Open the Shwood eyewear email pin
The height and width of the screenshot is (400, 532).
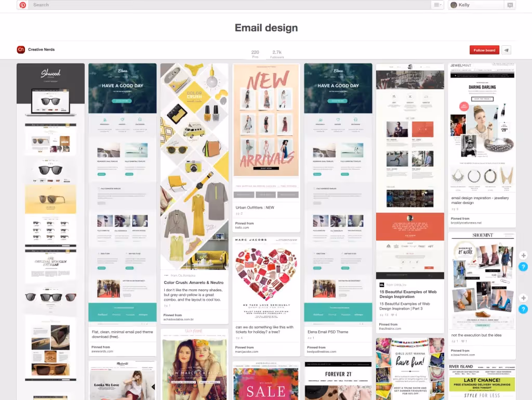click(x=50, y=231)
